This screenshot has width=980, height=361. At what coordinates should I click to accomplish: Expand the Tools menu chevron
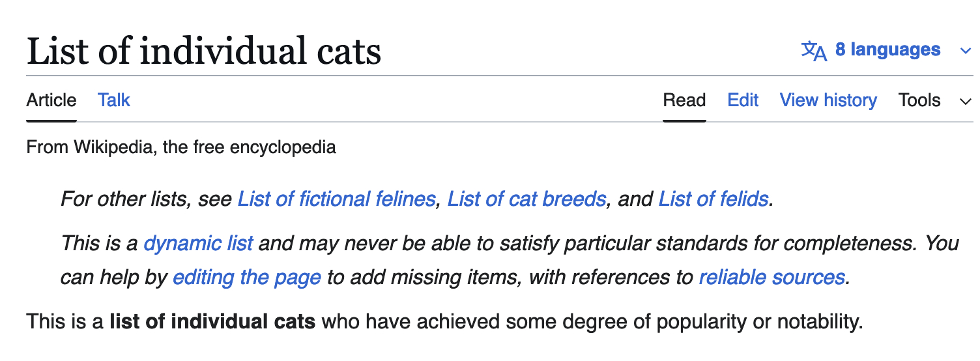click(966, 101)
